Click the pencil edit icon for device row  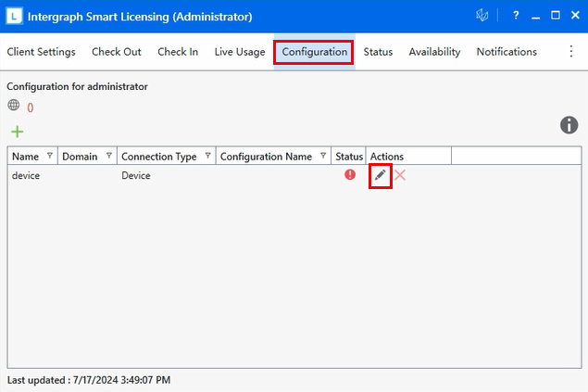(x=380, y=175)
